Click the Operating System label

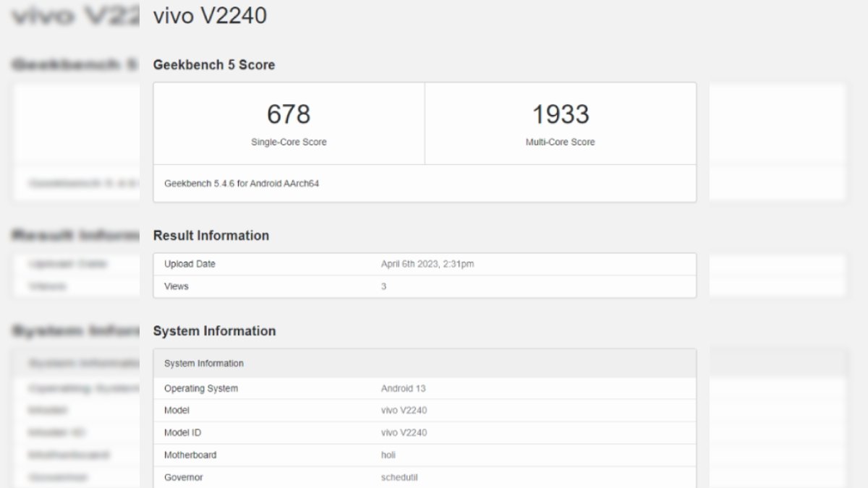click(201, 388)
